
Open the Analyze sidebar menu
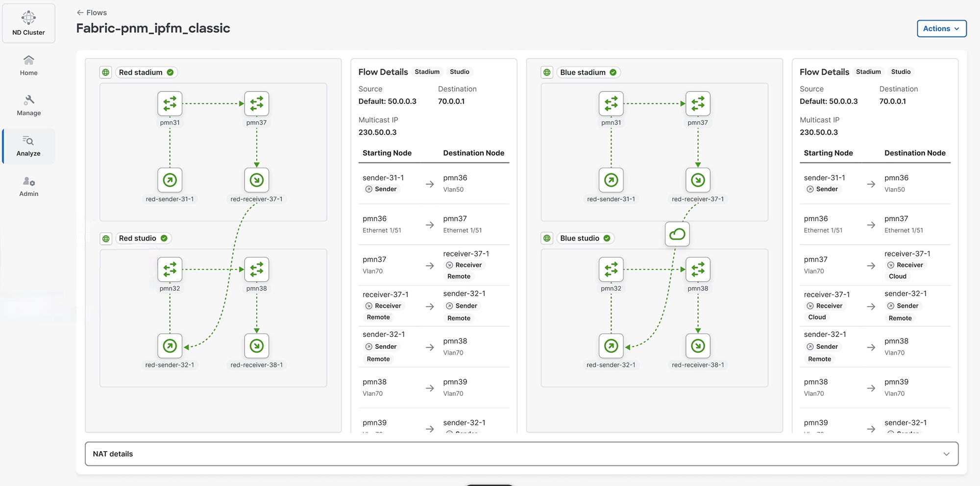[28, 146]
